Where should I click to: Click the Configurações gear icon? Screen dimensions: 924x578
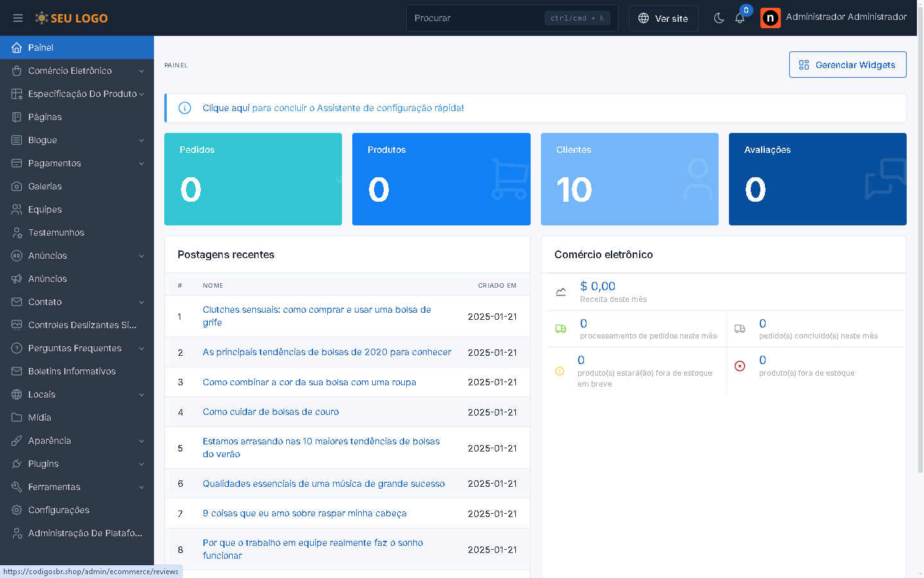(x=17, y=510)
